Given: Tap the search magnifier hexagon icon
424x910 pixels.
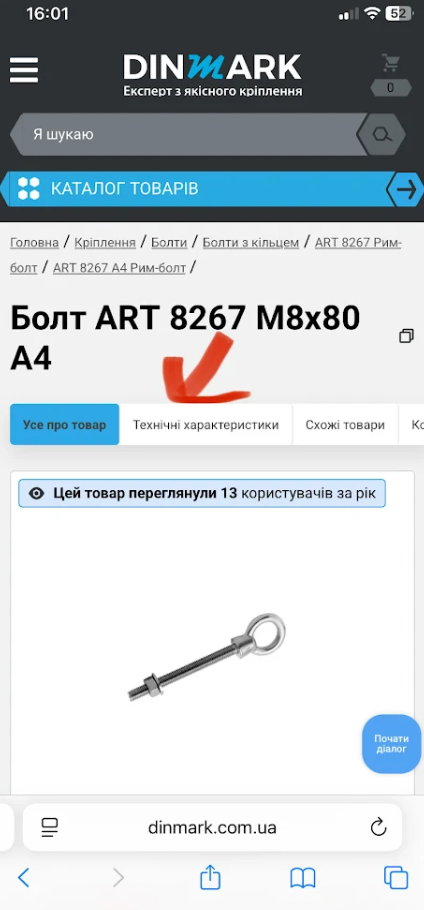Looking at the screenshot, I should click(381, 135).
